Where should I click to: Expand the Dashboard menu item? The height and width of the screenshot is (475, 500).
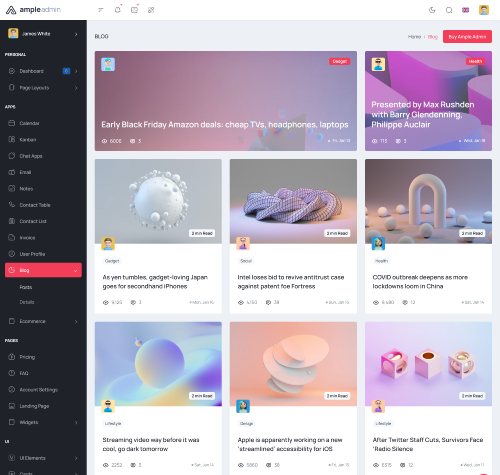43,71
